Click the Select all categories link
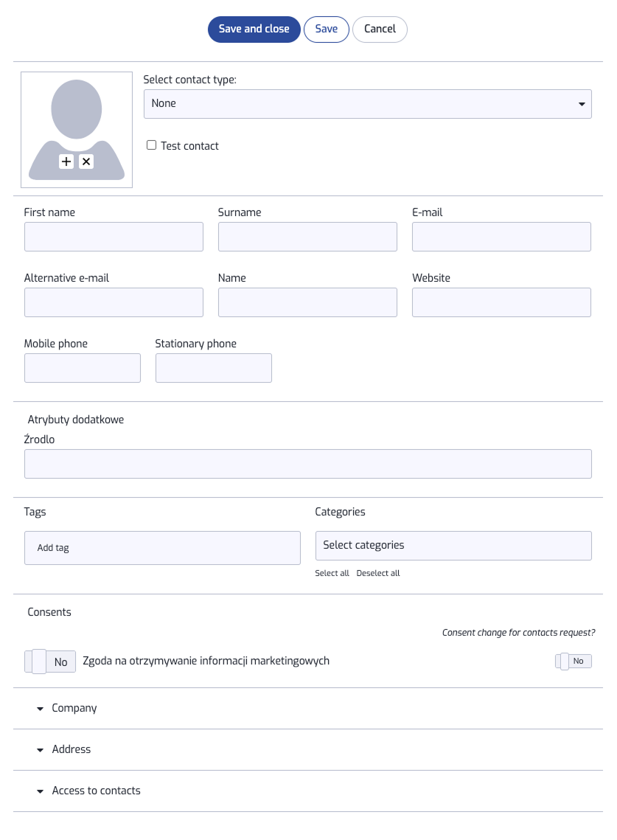 pyautogui.click(x=332, y=573)
